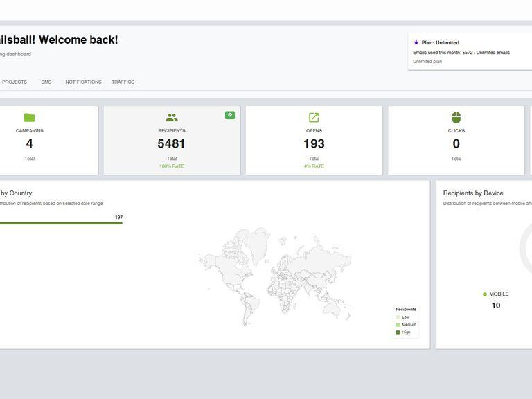Click the 'Recipients by Device' heading

point(473,193)
